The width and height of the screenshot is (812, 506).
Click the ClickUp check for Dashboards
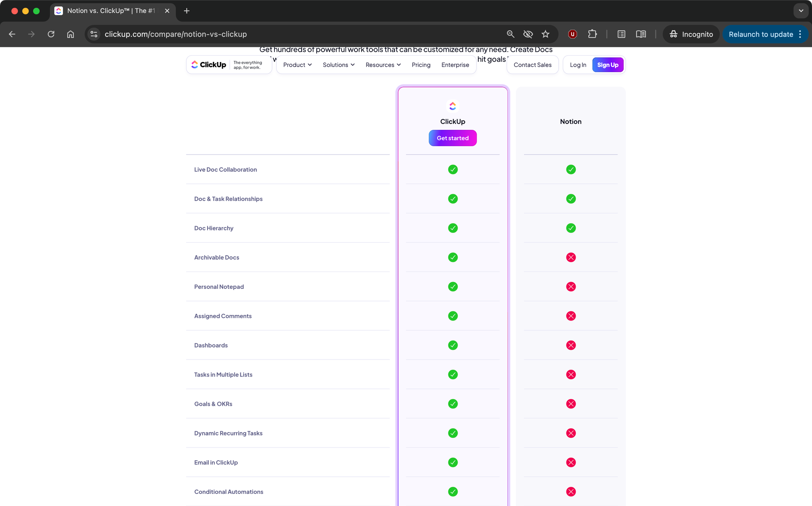[x=453, y=345]
